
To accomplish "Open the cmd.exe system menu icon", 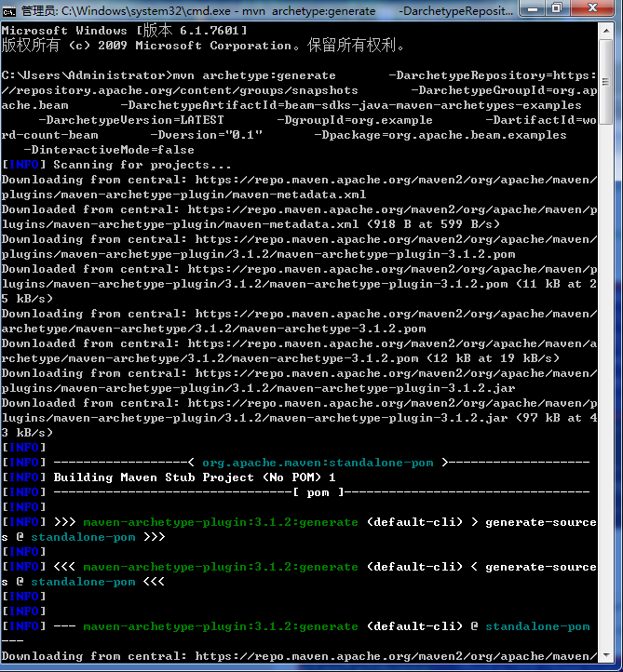I will [8, 10].
